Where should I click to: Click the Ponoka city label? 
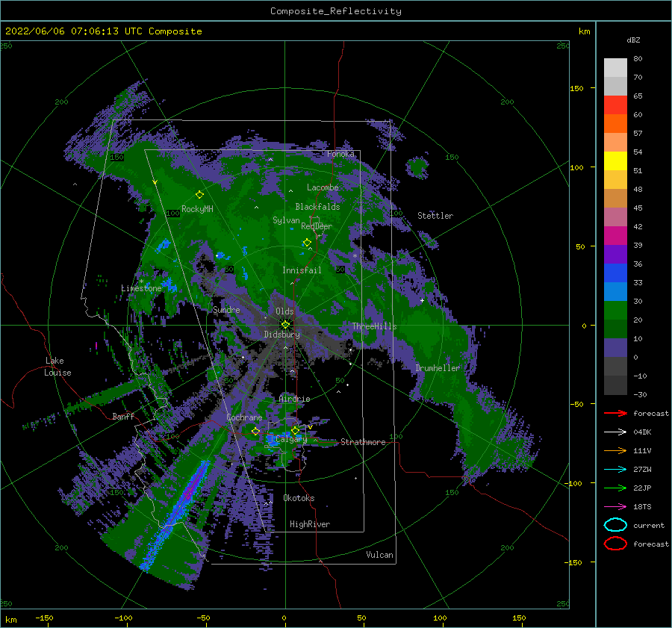click(340, 154)
